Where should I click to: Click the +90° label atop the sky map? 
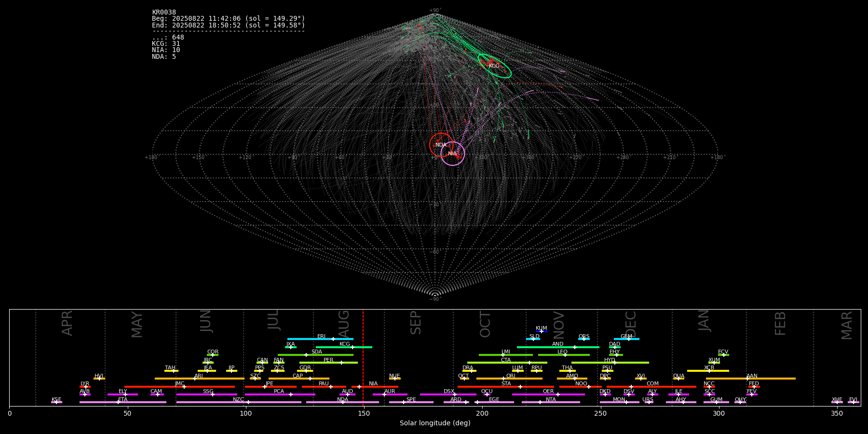point(435,11)
